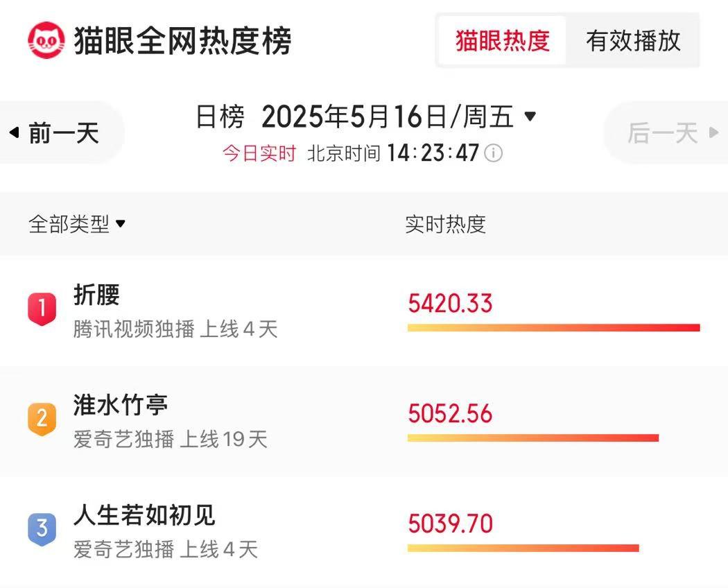
Task: Click the Maoyan cat logo icon
Action: pos(45,41)
